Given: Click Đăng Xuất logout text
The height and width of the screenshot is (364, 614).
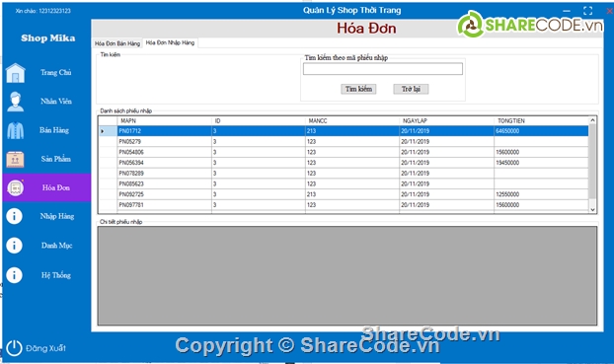Looking at the screenshot, I should click(x=45, y=348).
